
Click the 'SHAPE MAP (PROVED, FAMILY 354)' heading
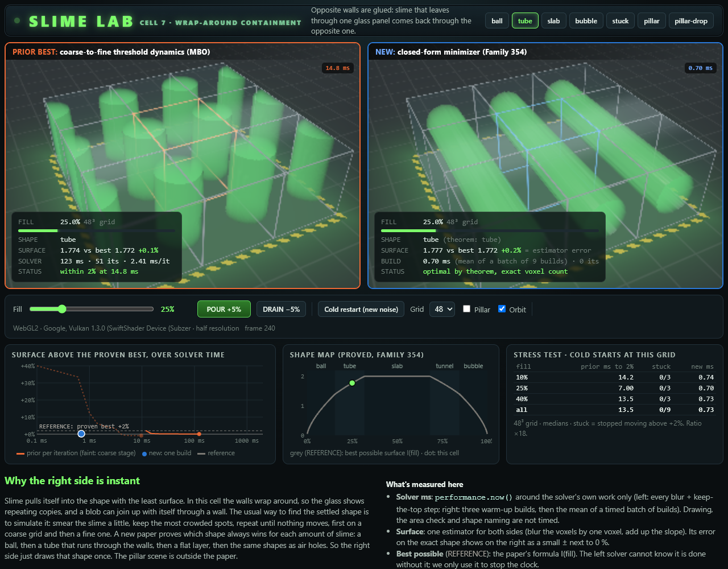tap(357, 354)
